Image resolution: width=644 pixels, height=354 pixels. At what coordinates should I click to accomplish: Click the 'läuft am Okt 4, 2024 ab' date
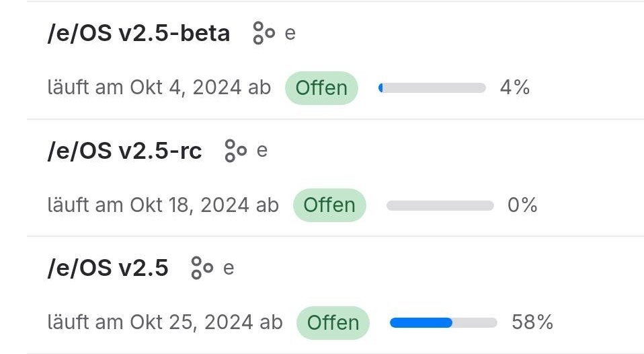[x=159, y=88]
